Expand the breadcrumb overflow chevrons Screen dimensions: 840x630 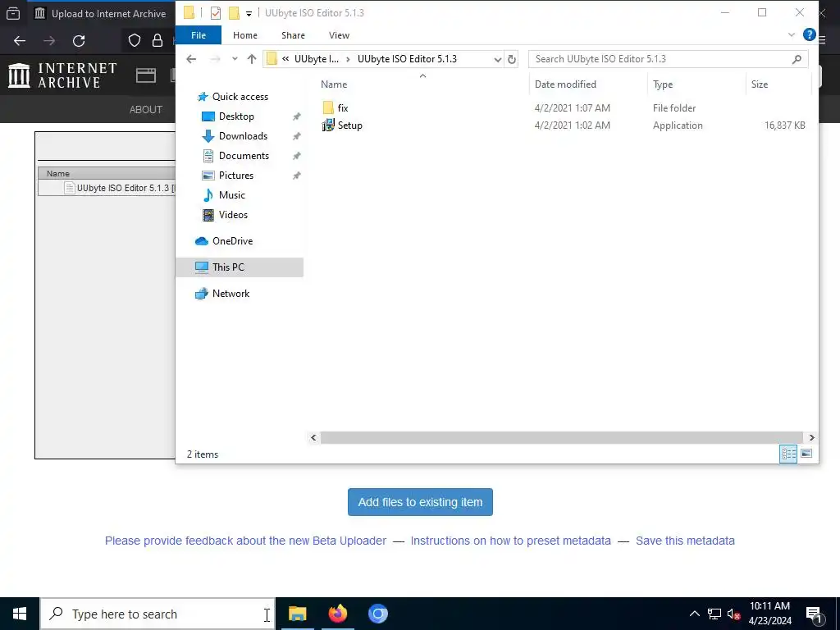click(x=285, y=59)
